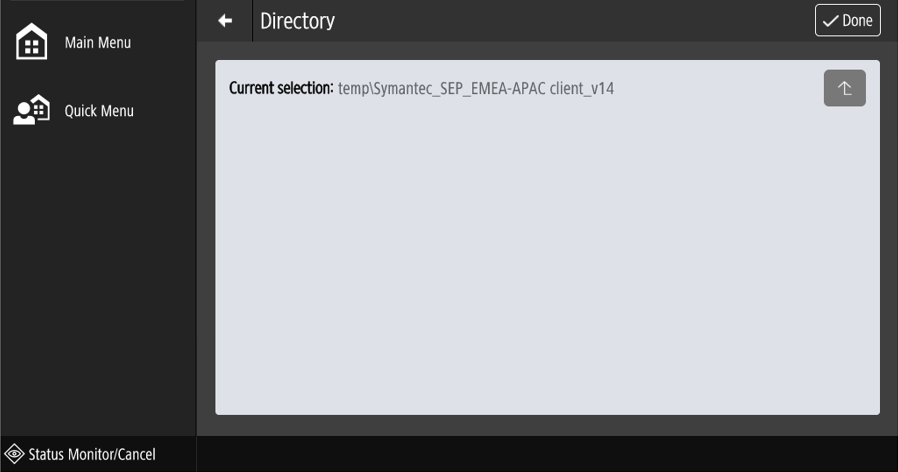Click the checkmark on the Done button
This screenshot has width=898, height=472.
tap(830, 21)
